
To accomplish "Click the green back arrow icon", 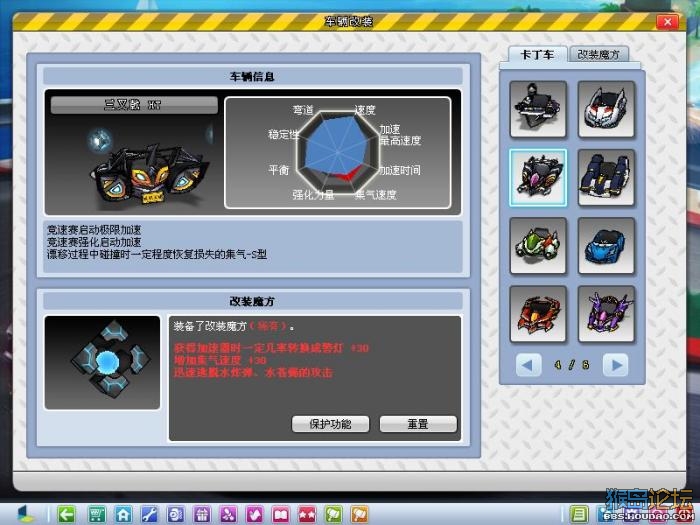I will (67, 515).
